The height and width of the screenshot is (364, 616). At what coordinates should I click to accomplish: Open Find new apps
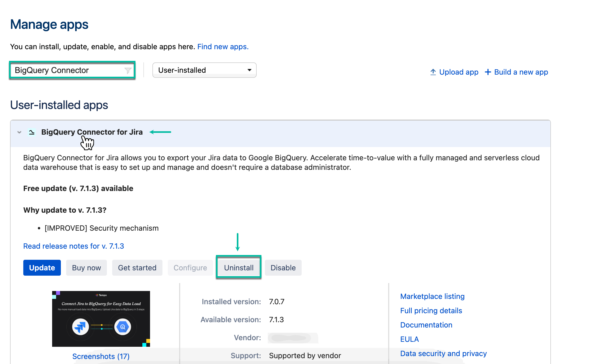223,47
